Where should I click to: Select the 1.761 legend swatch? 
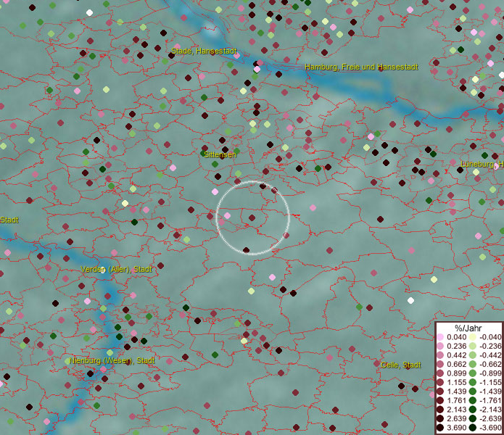tap(440, 401)
